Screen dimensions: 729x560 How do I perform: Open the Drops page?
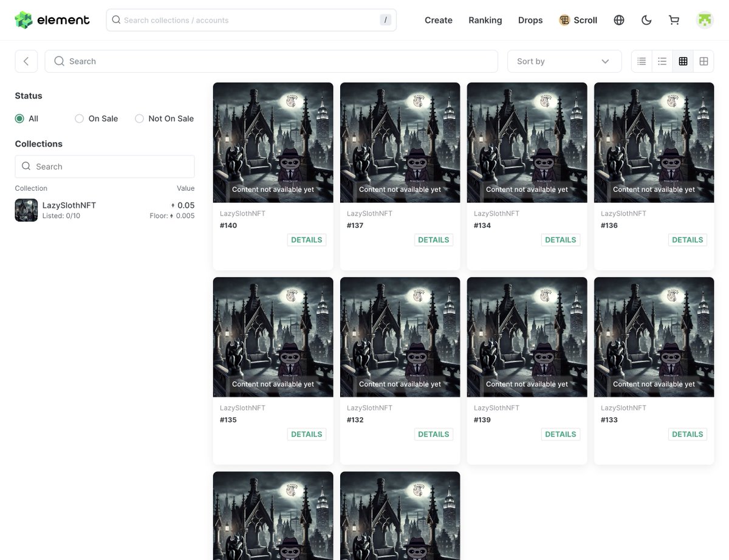tap(530, 20)
